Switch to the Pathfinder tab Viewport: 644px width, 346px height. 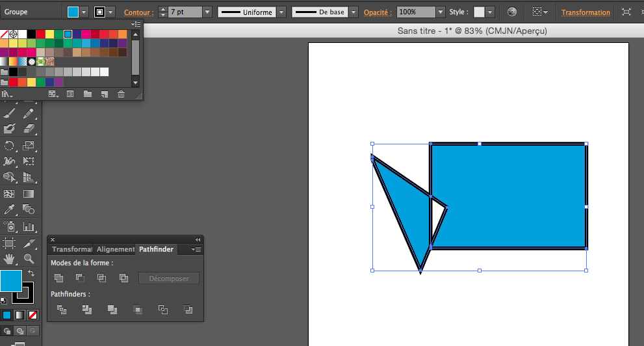[x=156, y=250]
